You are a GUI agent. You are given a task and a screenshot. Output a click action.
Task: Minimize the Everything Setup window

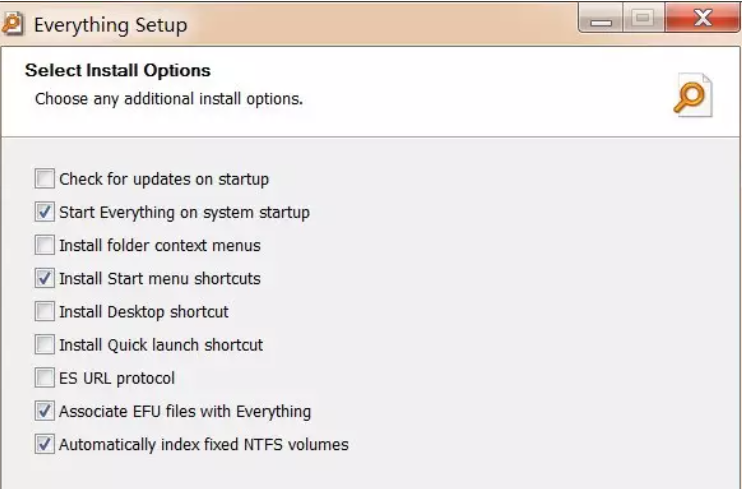(x=601, y=18)
